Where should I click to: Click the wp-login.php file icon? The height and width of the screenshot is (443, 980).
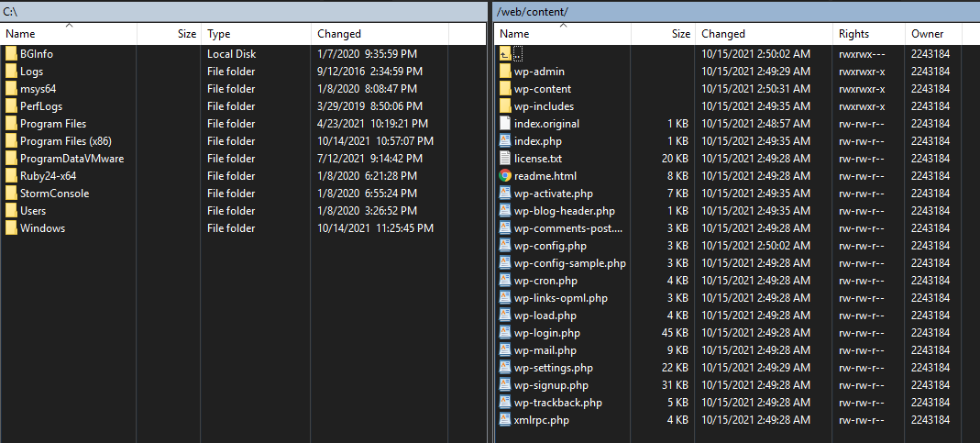[505, 333]
